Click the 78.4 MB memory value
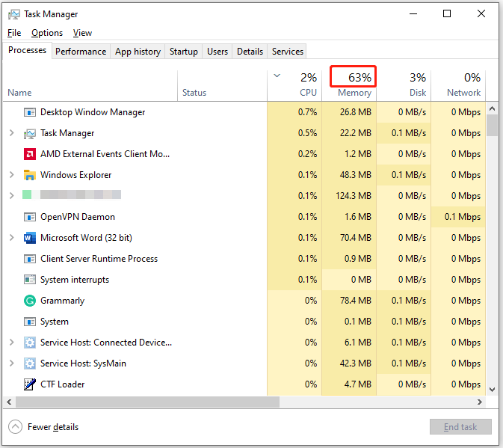The height and width of the screenshot is (448, 503). tap(356, 301)
